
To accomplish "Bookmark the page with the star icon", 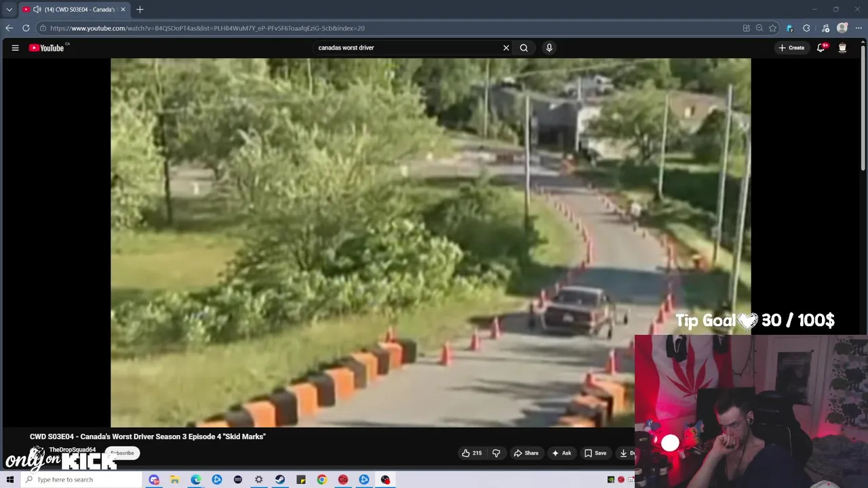I will [x=772, y=28].
